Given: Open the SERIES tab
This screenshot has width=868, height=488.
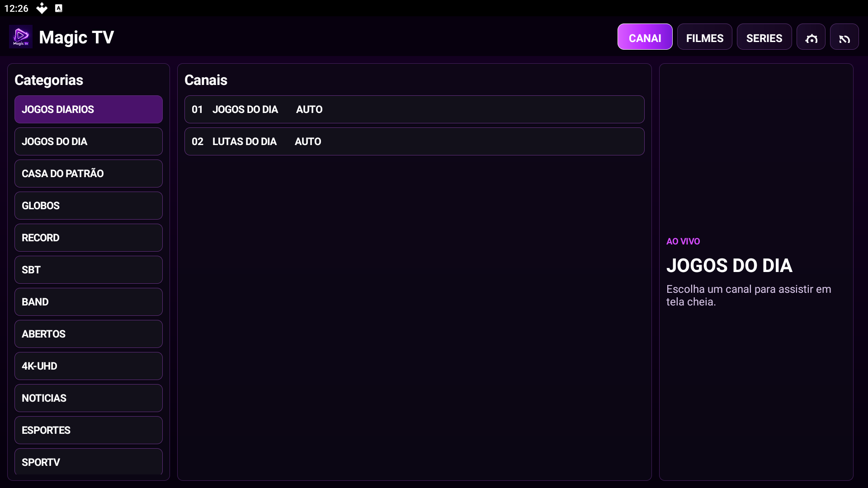Looking at the screenshot, I should tap(764, 37).
